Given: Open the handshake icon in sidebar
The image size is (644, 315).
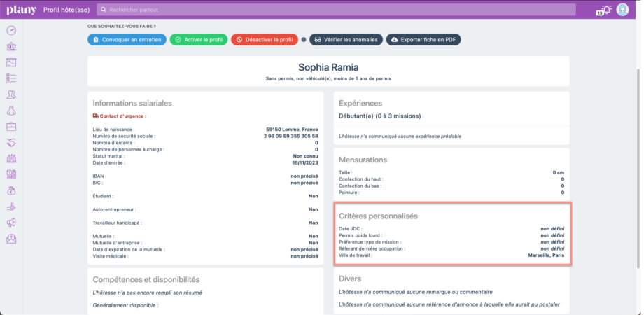Looking at the screenshot, I should pyautogui.click(x=11, y=143).
